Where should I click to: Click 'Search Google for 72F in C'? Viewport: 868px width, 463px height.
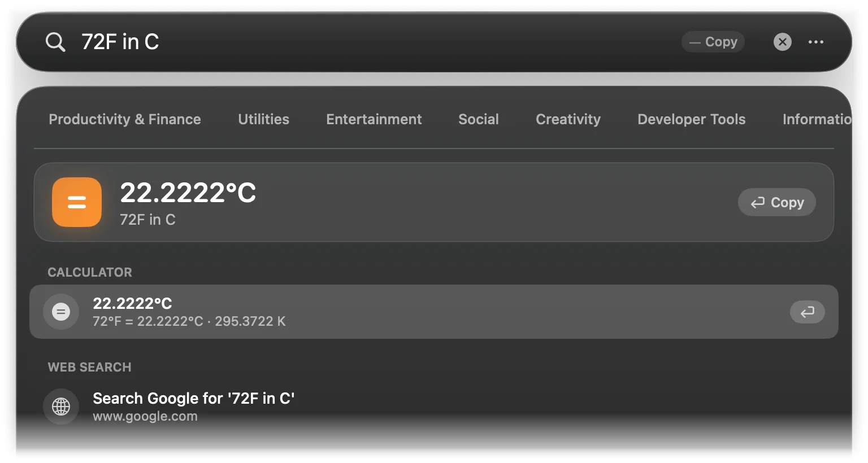[193, 399]
